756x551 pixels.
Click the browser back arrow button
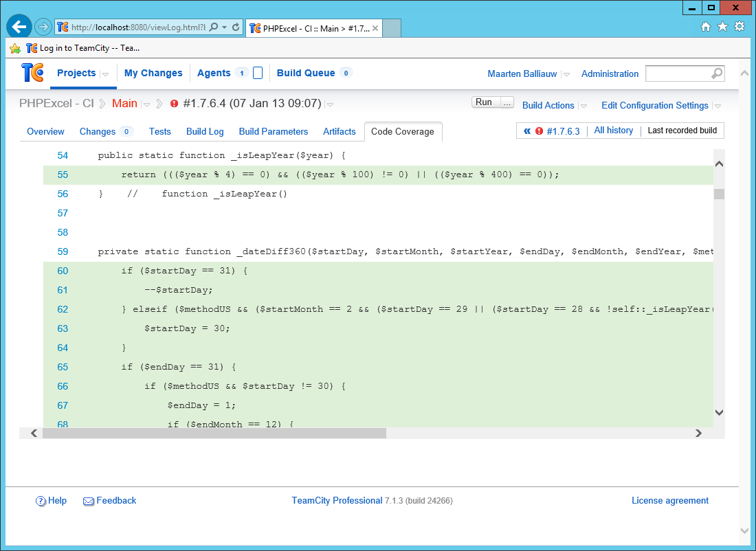19,27
